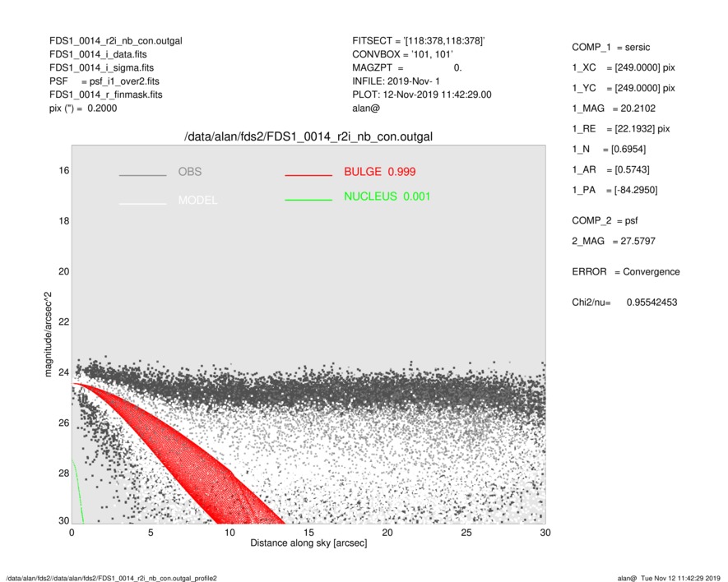728x582 pixels.
Task: Click the ERROR = Convergence text
Action: (x=625, y=272)
